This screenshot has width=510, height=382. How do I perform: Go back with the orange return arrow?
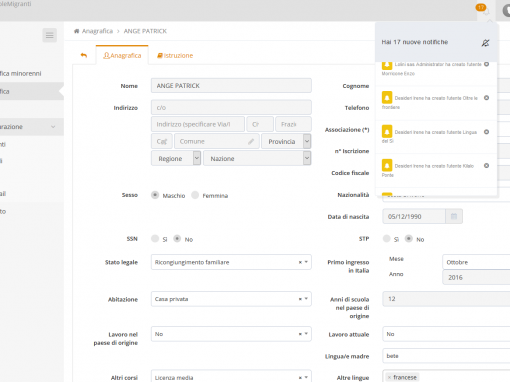tap(84, 55)
